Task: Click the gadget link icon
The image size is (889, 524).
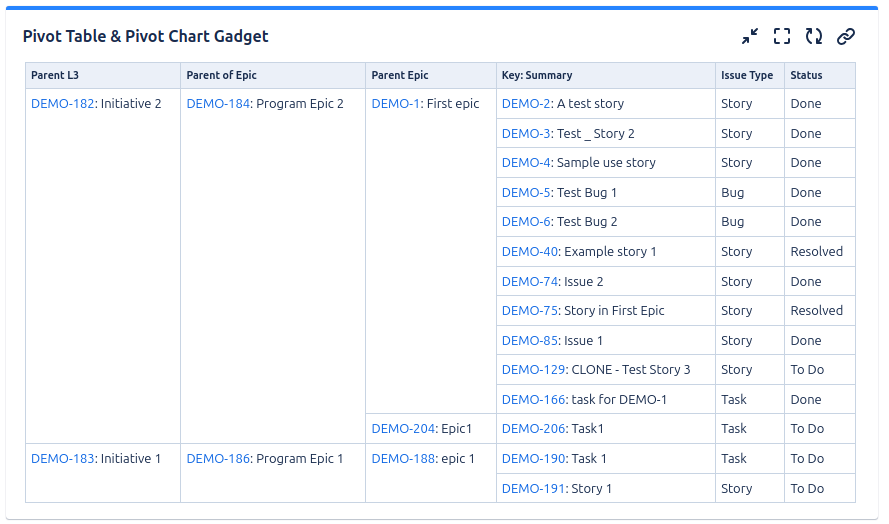Action: tap(846, 37)
